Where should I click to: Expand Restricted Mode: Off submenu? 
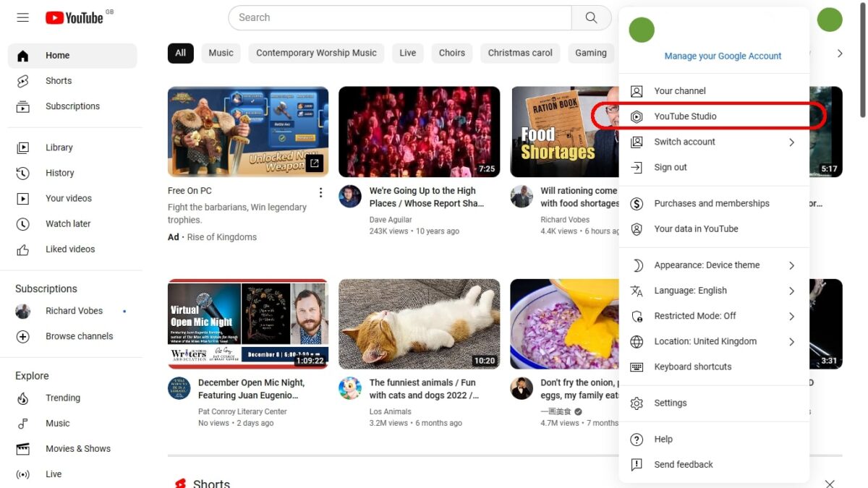tap(714, 316)
